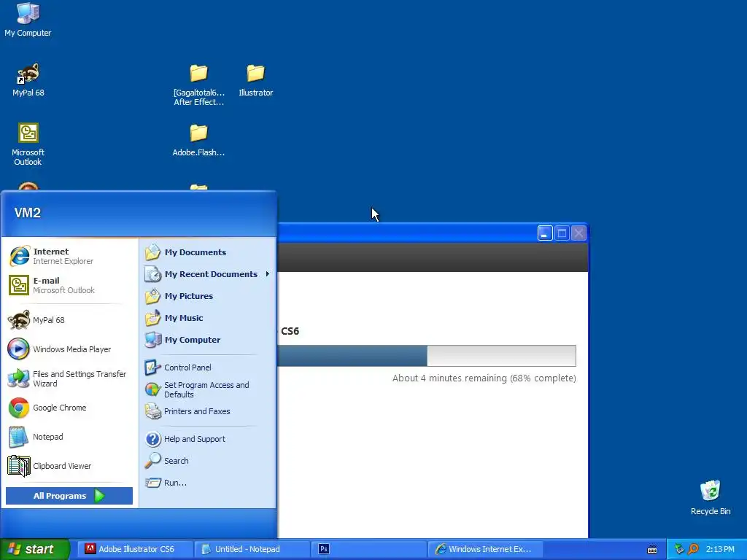Open My Documents in Start menu
This screenshot has height=560, width=747.
click(208, 252)
